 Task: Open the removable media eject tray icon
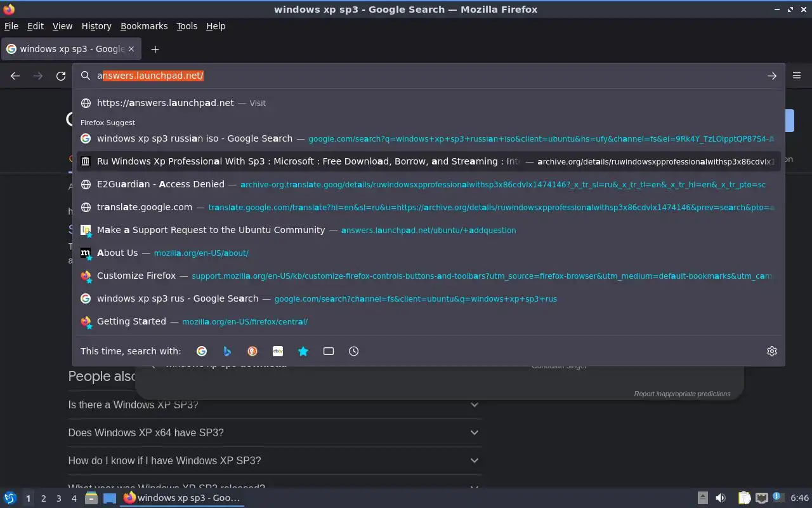(702, 498)
